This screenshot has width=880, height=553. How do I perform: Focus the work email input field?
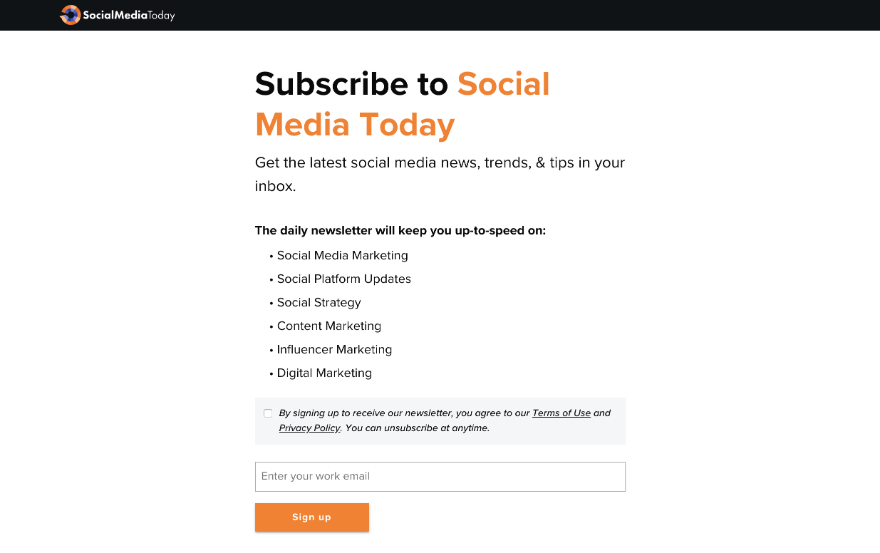tap(440, 477)
